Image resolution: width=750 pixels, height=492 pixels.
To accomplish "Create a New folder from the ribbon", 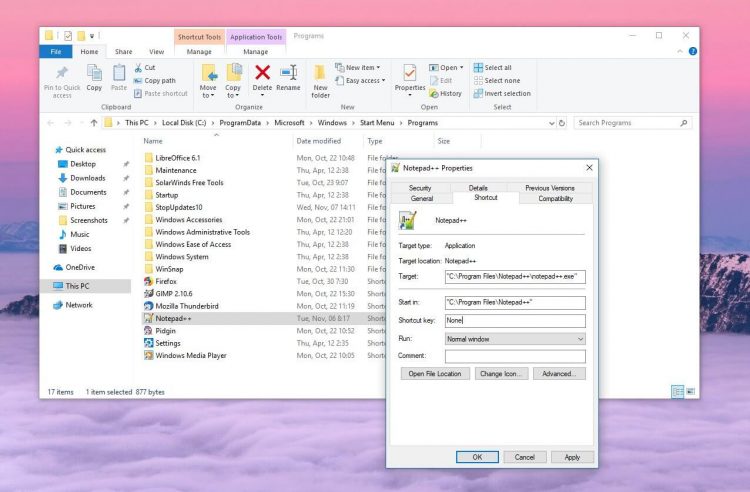I will 320,81.
